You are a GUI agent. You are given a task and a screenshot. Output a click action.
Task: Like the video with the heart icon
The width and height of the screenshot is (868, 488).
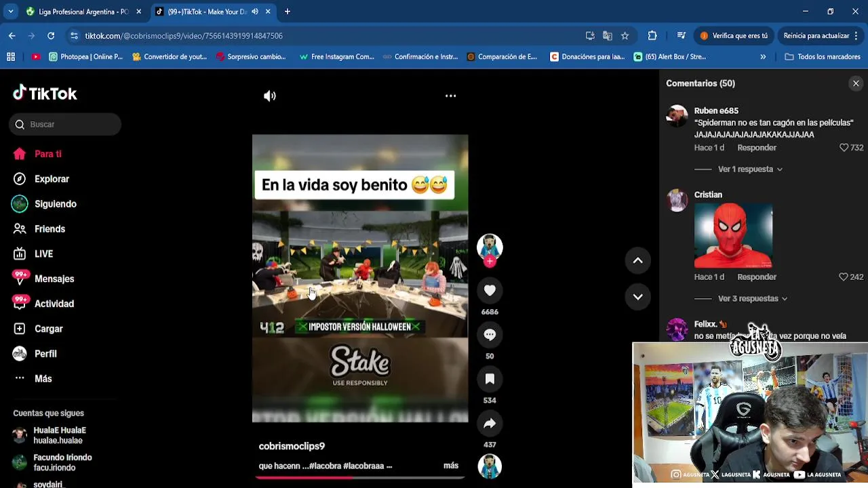(490, 290)
